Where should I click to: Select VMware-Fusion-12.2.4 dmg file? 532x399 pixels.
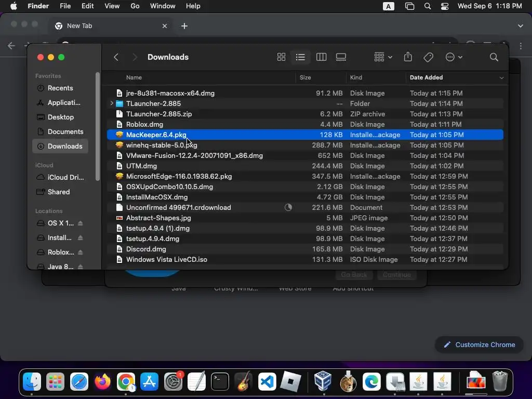point(305,155)
